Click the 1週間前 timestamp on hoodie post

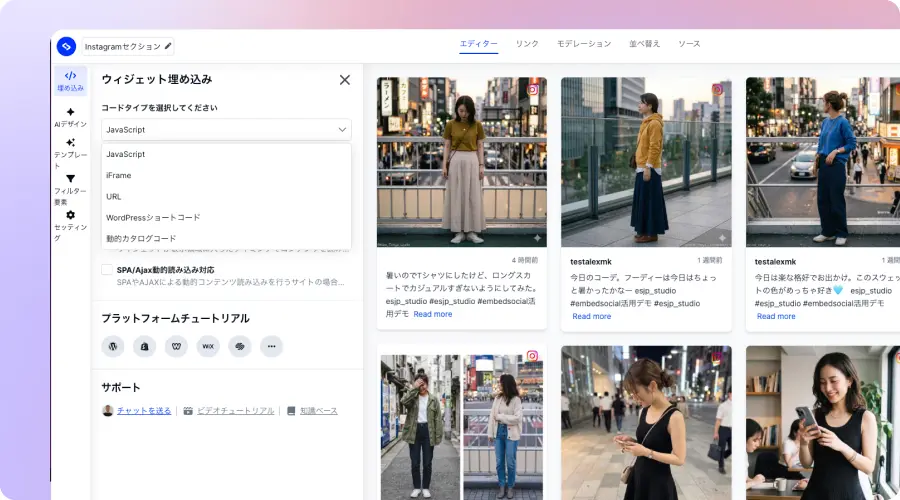point(709,260)
